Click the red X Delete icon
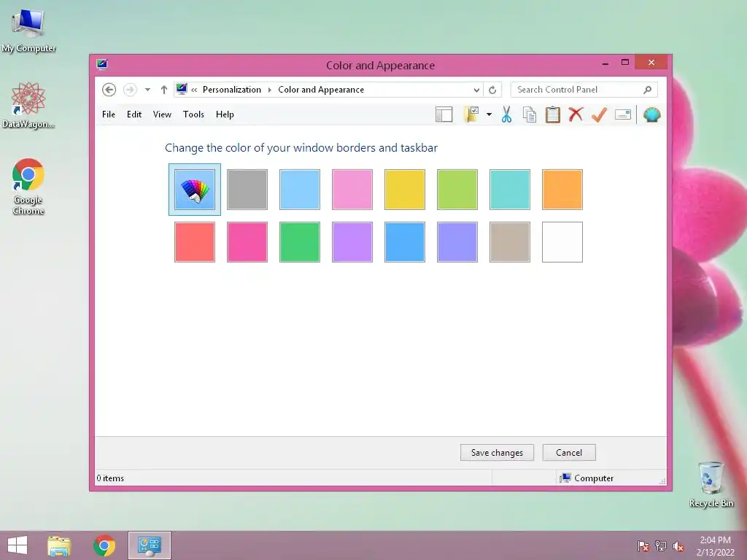The image size is (747, 560). (576, 114)
